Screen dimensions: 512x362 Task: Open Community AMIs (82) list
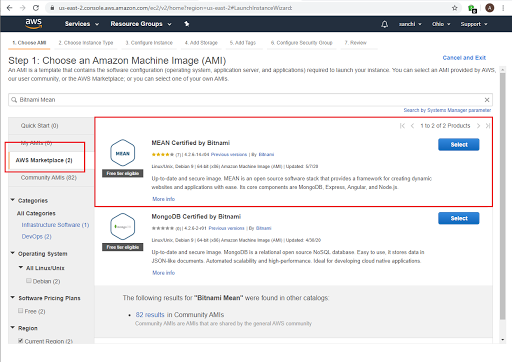pyautogui.click(x=49, y=178)
